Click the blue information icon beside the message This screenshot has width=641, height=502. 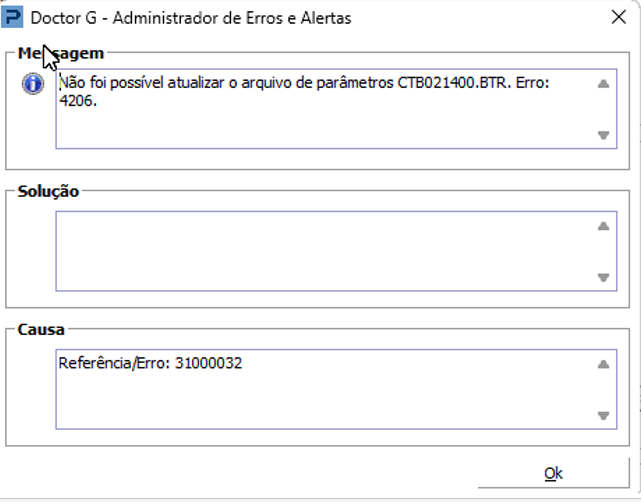(32, 85)
